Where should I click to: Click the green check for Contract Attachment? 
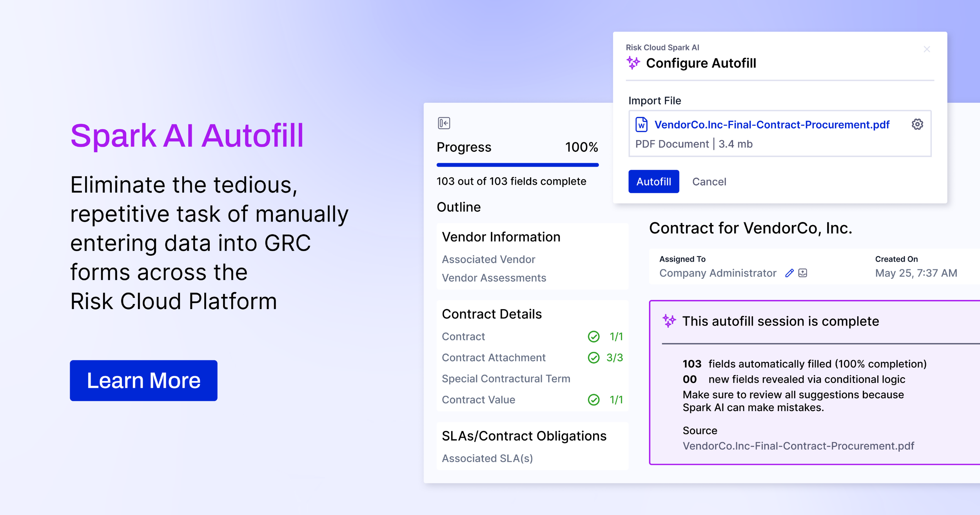593,358
